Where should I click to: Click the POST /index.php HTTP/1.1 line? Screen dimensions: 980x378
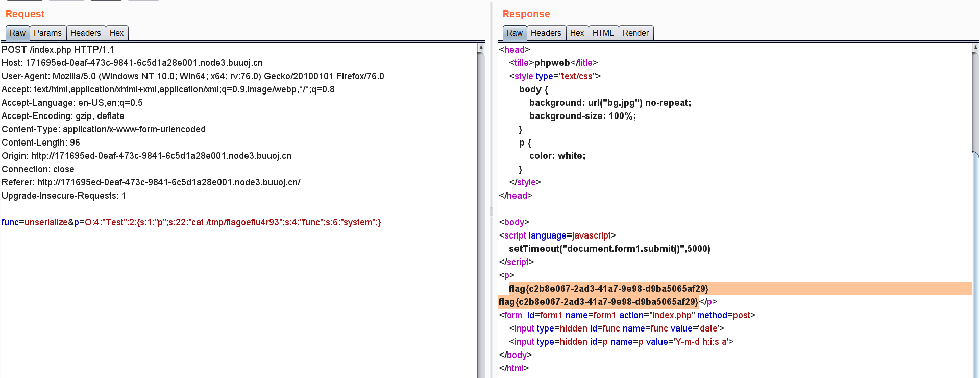(58, 50)
